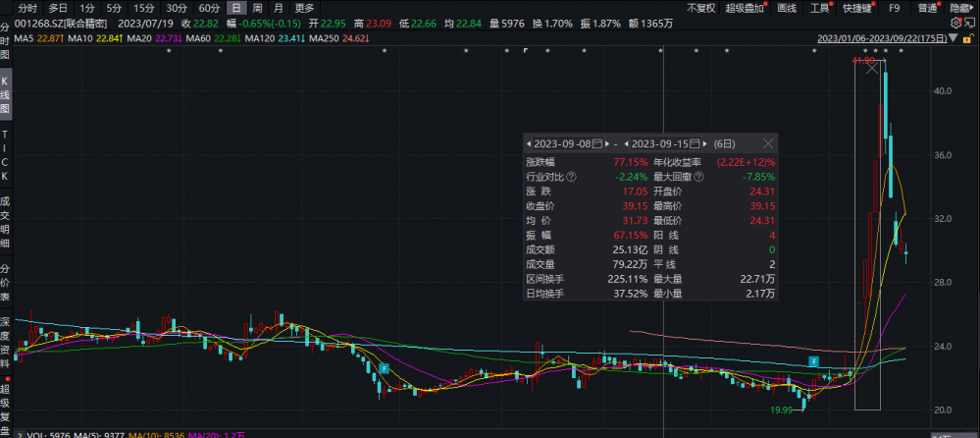
Task: Click the MA20 22.73 indicator label
Action: pos(154,39)
